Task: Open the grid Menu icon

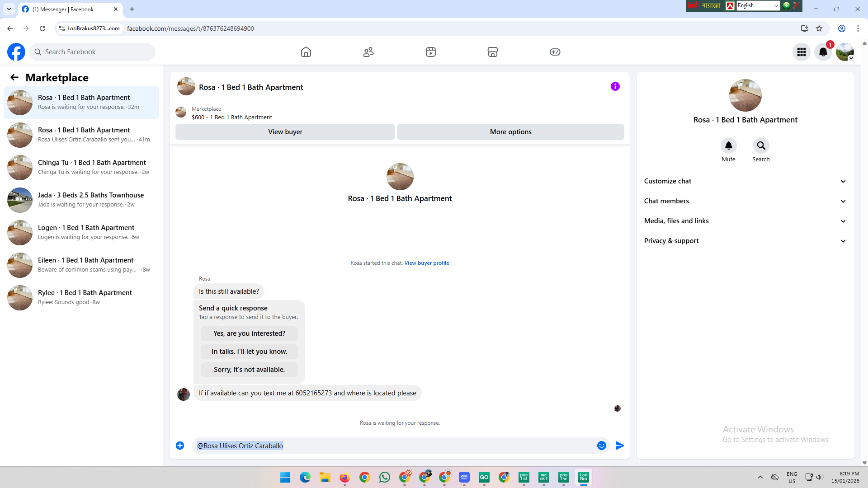Action: tap(802, 52)
